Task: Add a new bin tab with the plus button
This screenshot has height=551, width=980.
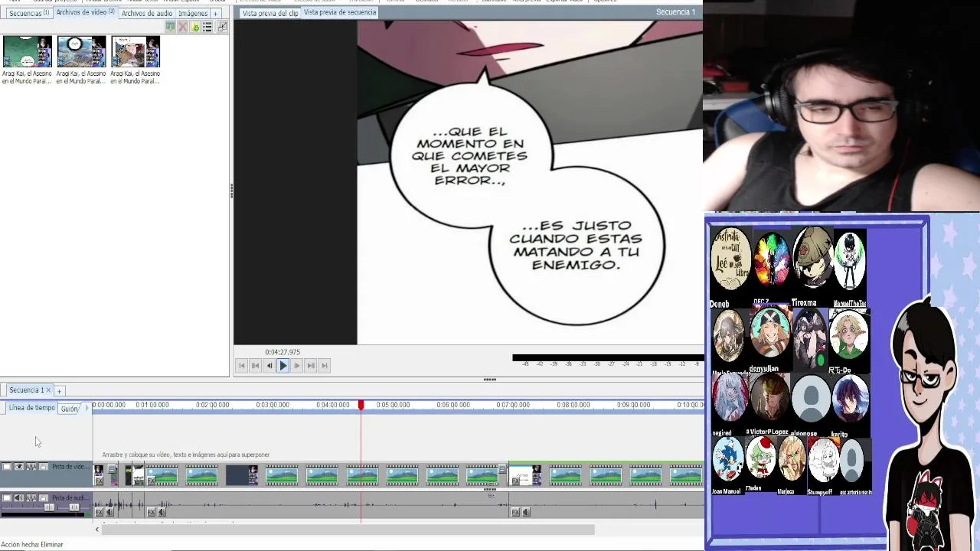Action: [216, 13]
